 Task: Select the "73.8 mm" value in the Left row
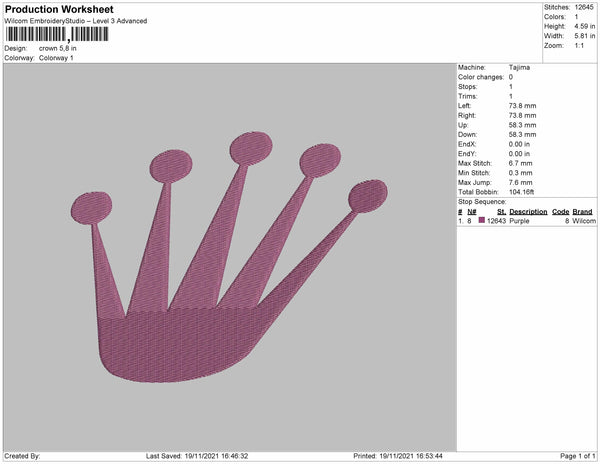tap(522, 106)
